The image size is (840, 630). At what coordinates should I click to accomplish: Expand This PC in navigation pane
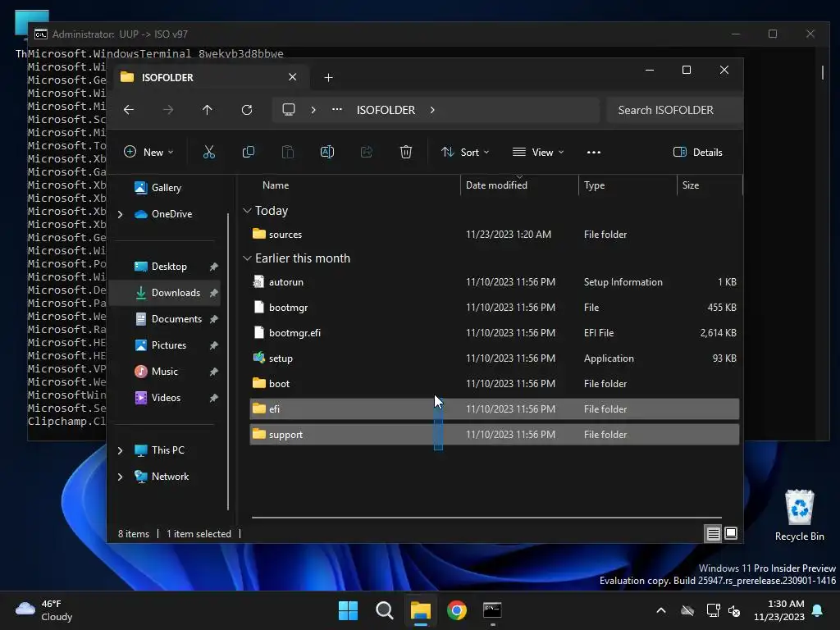click(x=120, y=450)
